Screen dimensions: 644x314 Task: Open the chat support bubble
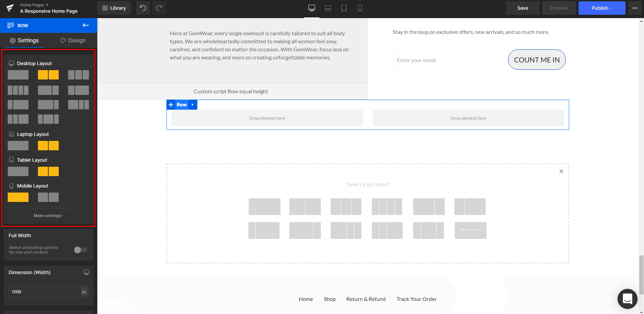pos(627,299)
